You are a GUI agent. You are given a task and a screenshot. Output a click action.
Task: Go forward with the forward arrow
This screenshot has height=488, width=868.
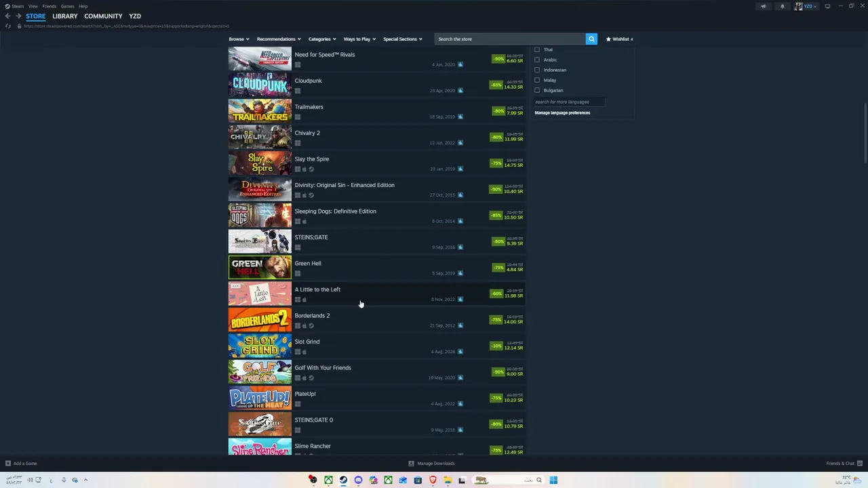click(18, 16)
